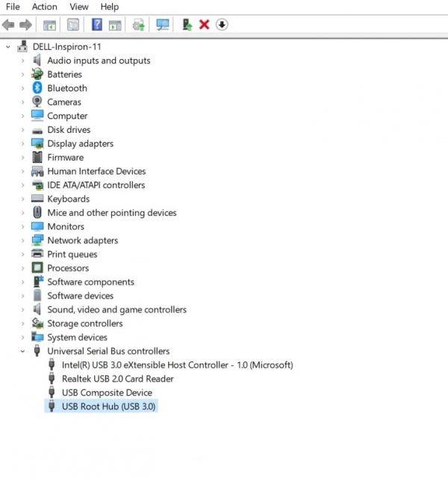
Task: Select USB Root Hub (USB 3.0) device
Action: click(x=108, y=406)
